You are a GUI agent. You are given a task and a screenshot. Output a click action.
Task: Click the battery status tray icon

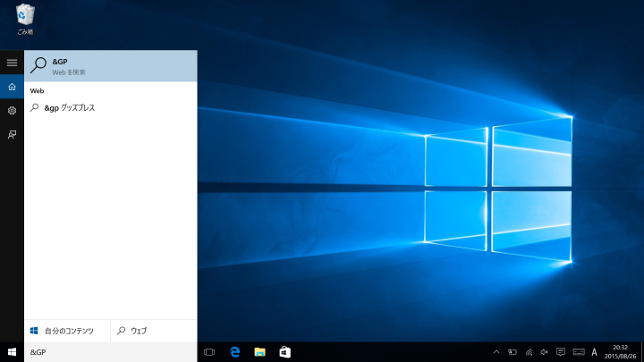(x=513, y=352)
